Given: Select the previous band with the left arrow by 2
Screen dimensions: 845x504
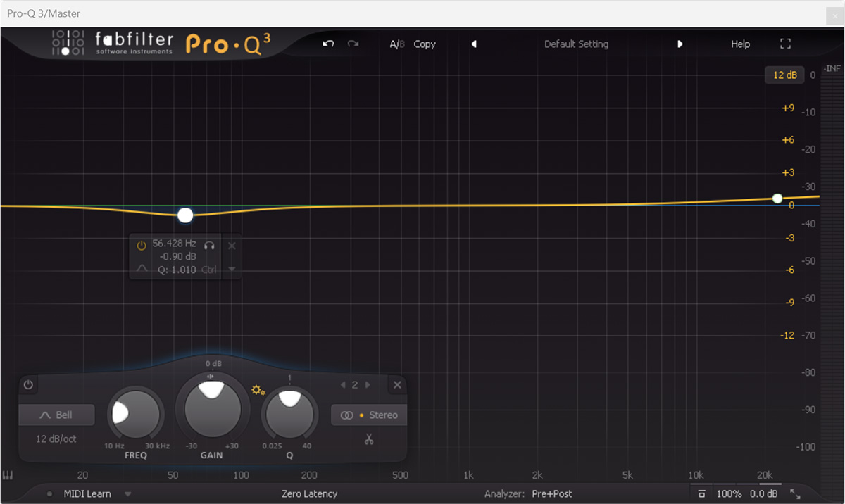Looking at the screenshot, I should coord(343,385).
